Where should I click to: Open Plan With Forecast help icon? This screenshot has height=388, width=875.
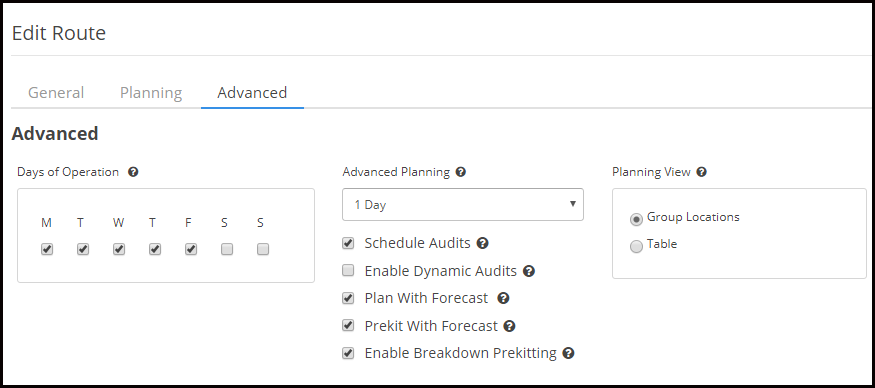pos(503,298)
